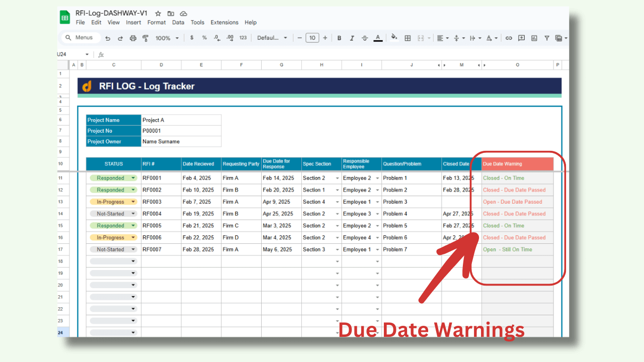Viewport: 644px width, 362px height.
Task: Insert a link using chain icon
Action: 509,38
